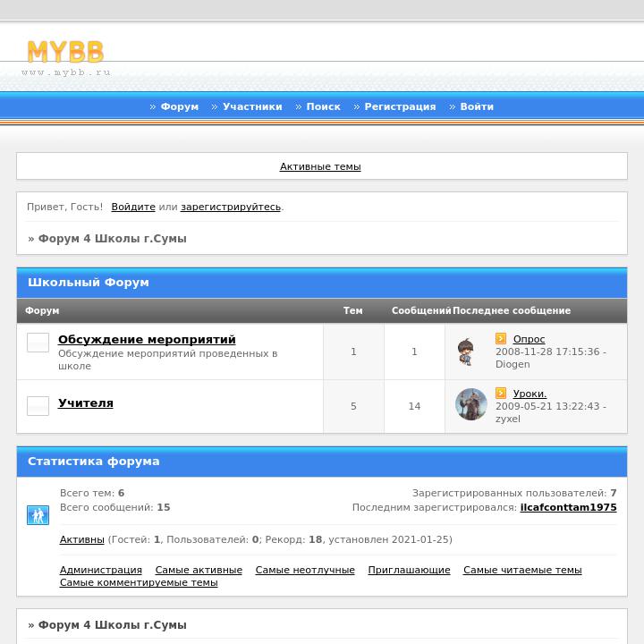Open the Войти navigation item
The height and width of the screenshot is (644, 644).
tap(477, 106)
